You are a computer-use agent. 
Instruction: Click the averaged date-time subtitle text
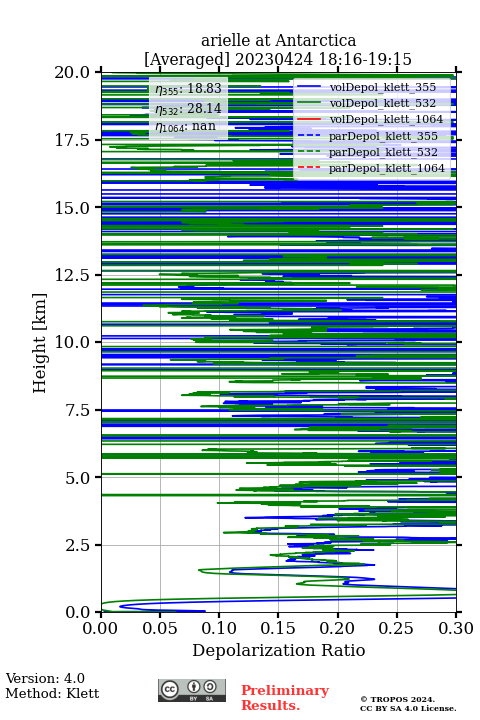pyautogui.click(x=278, y=59)
